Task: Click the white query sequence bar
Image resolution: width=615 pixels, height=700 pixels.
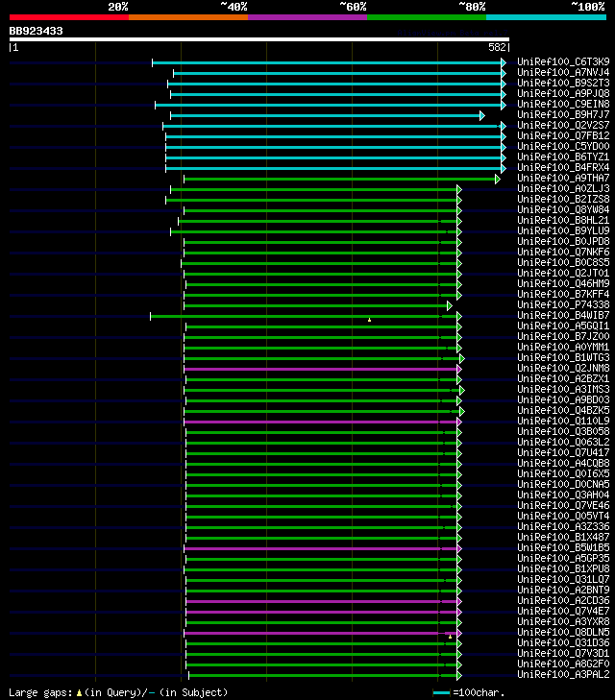Action: point(259,39)
